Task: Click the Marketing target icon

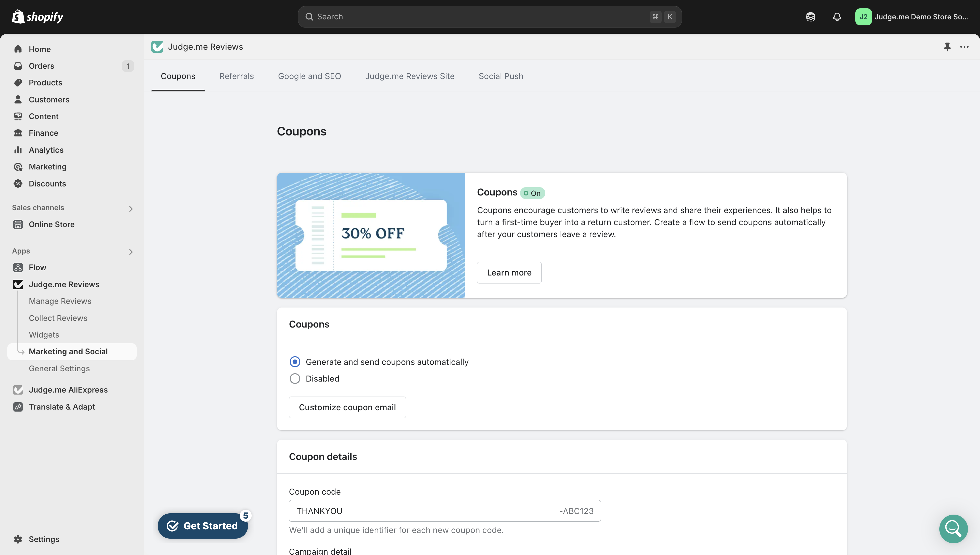Action: [x=18, y=166]
